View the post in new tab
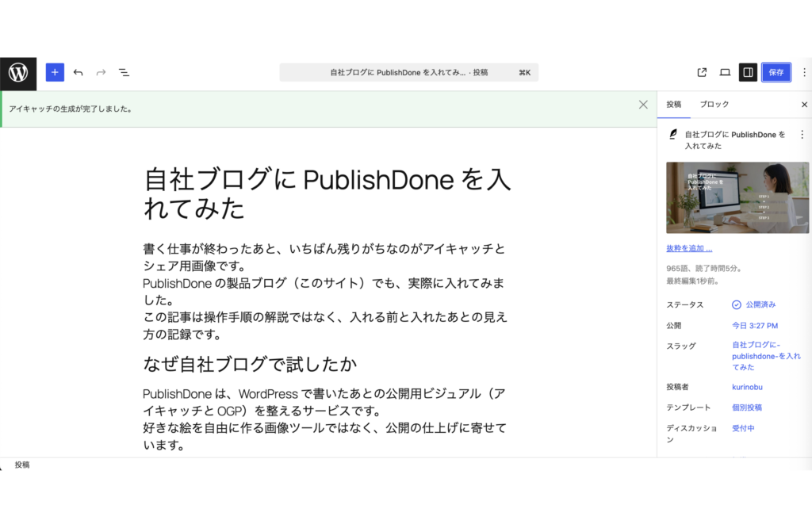Screen dimensions: 812x528 [x=702, y=72]
